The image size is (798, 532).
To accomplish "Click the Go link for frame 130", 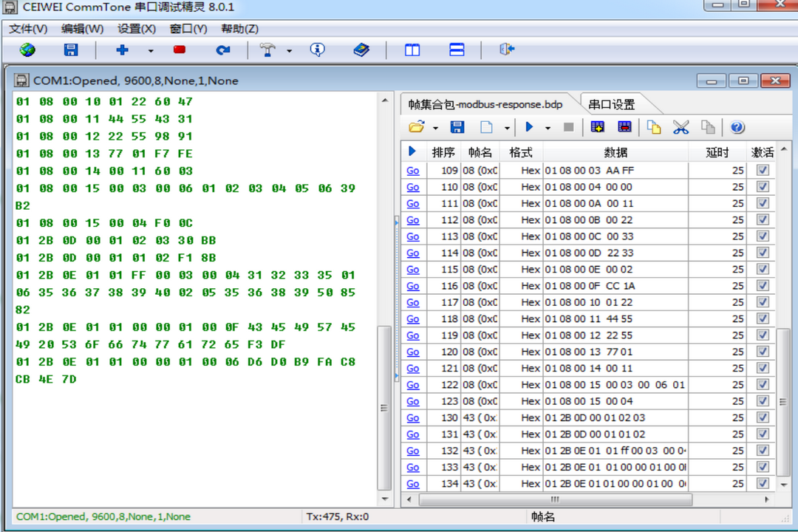I will pos(412,417).
